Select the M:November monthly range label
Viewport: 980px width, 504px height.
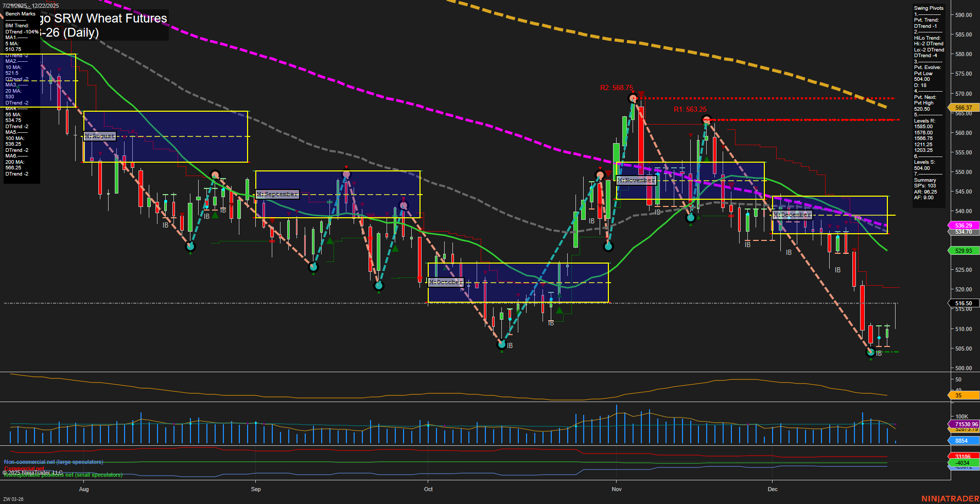coord(636,180)
